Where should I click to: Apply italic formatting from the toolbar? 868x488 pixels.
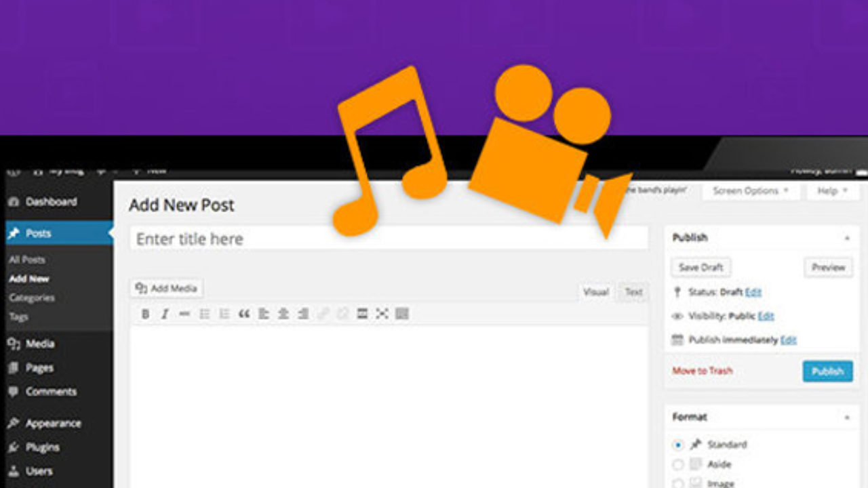(x=165, y=314)
